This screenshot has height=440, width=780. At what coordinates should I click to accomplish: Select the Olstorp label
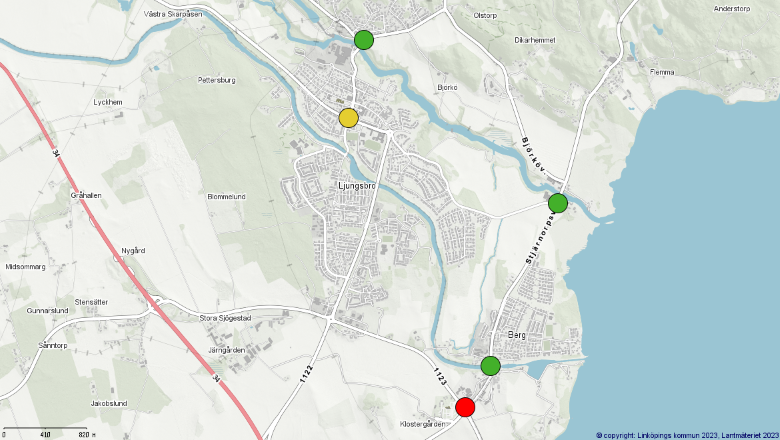click(x=484, y=15)
